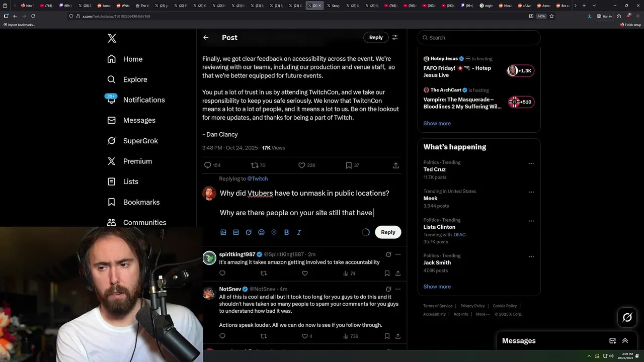Click browser address bar URL
The height and width of the screenshot is (362, 644).
tap(116, 16)
